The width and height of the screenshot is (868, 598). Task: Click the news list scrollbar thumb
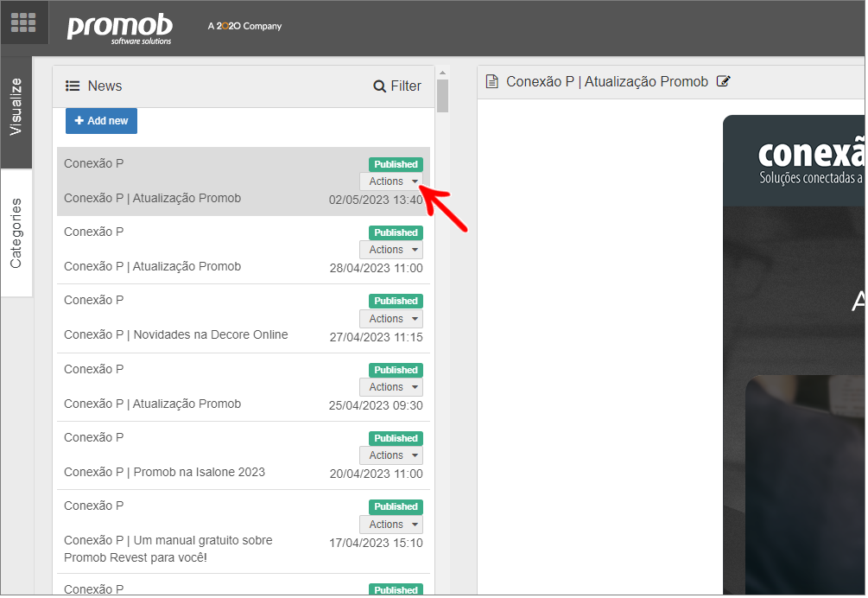(x=442, y=96)
